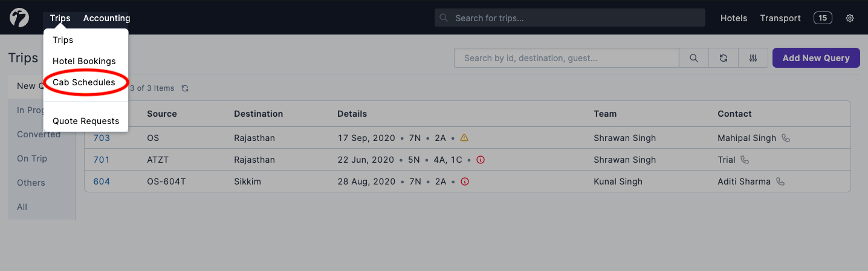Click the app logo icon
Screen dimensions: 868x271
click(19, 18)
